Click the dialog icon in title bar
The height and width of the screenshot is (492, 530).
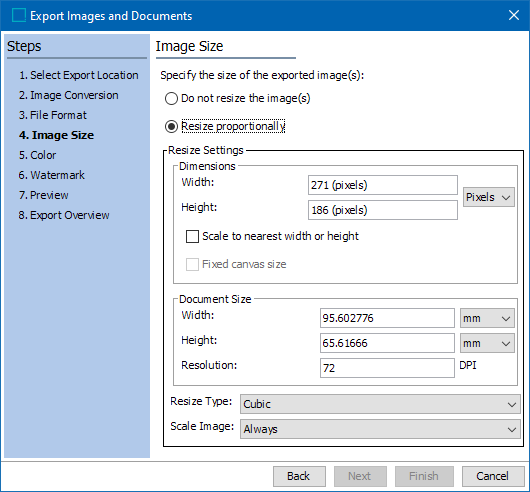[x=19, y=15]
